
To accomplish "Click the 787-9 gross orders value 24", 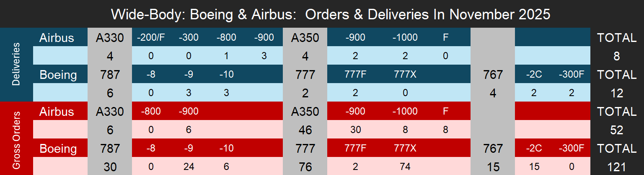I will point(189,167).
